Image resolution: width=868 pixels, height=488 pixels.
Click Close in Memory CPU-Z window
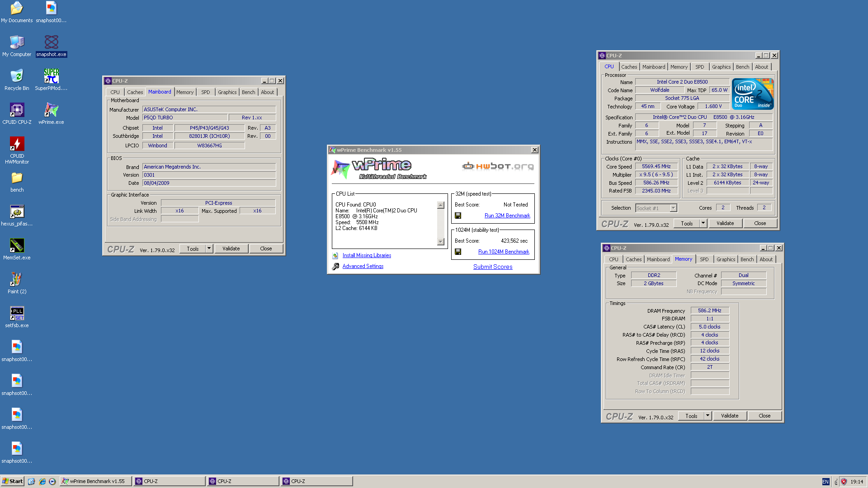click(764, 416)
